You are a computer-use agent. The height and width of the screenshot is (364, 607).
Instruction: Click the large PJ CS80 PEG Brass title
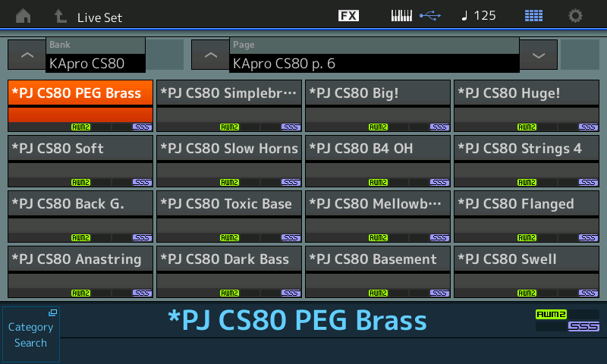[297, 321]
